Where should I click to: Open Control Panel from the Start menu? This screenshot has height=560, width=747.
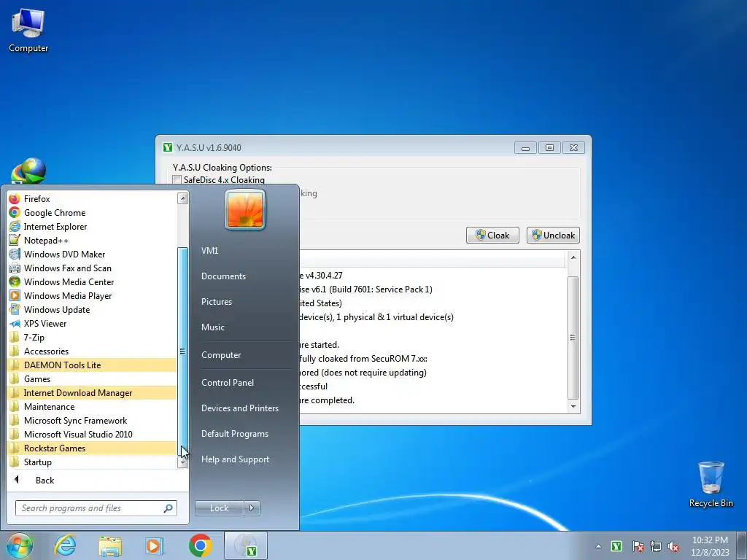[x=228, y=382]
